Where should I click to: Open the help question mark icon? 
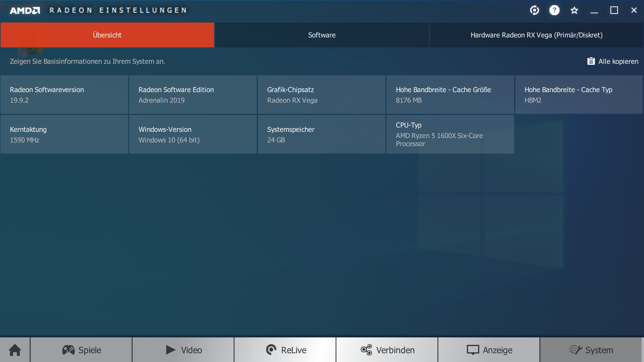click(x=554, y=10)
